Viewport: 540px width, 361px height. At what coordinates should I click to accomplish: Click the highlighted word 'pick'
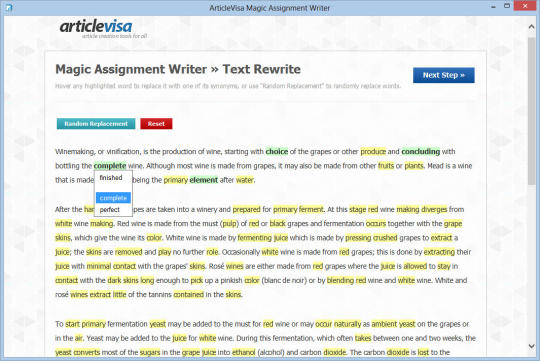click(x=196, y=280)
